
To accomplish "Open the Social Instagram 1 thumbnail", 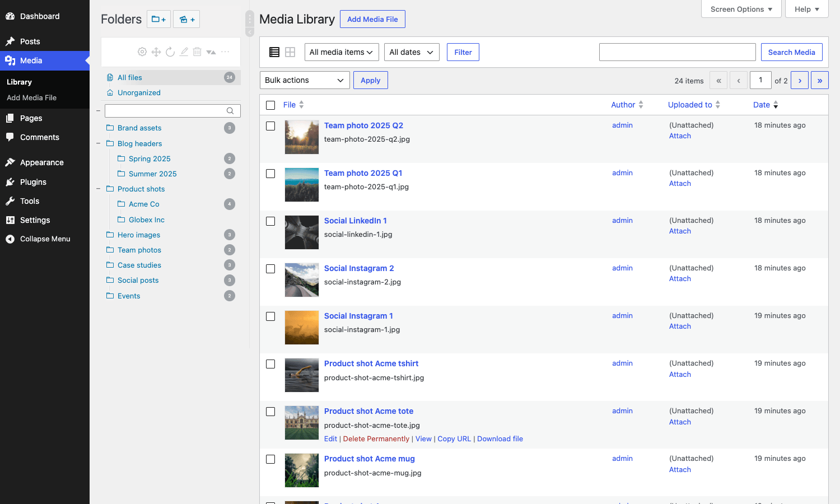I will (302, 328).
